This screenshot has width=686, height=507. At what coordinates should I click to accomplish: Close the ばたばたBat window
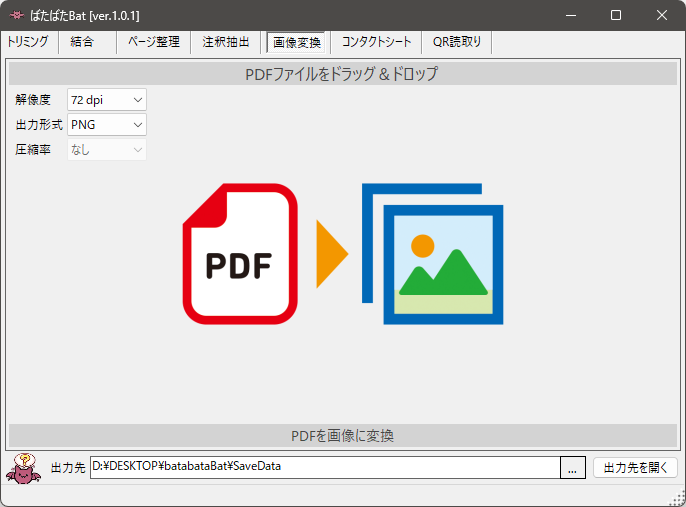pyautogui.click(x=662, y=15)
